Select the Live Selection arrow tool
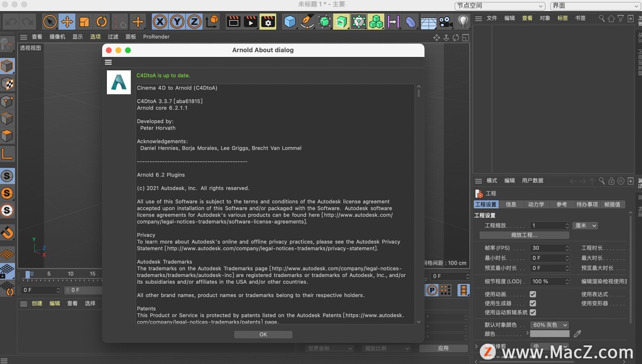This screenshot has width=642, height=364. (x=50, y=21)
